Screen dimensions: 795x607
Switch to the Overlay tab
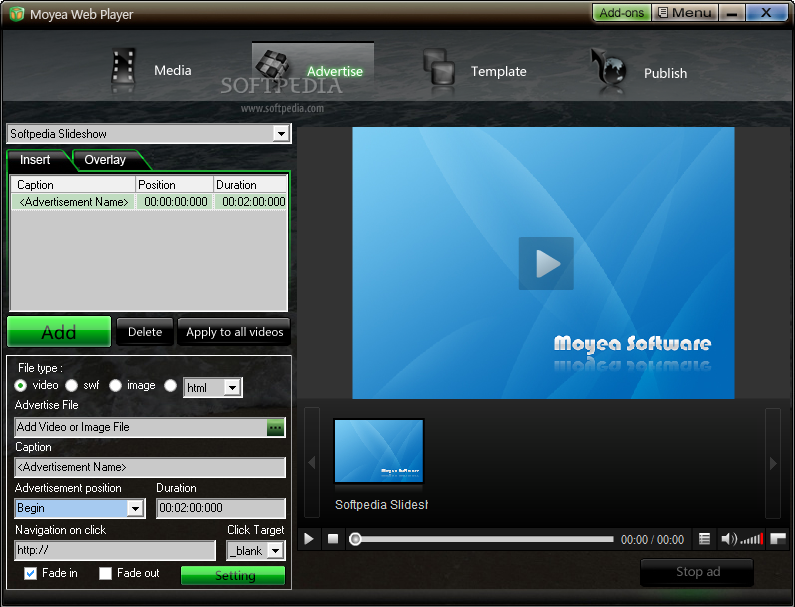click(x=105, y=160)
